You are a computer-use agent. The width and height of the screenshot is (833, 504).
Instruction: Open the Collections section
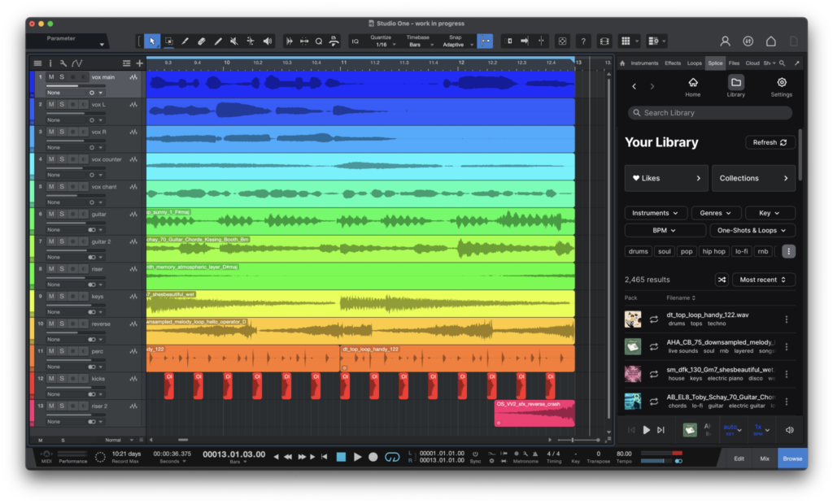[752, 178]
